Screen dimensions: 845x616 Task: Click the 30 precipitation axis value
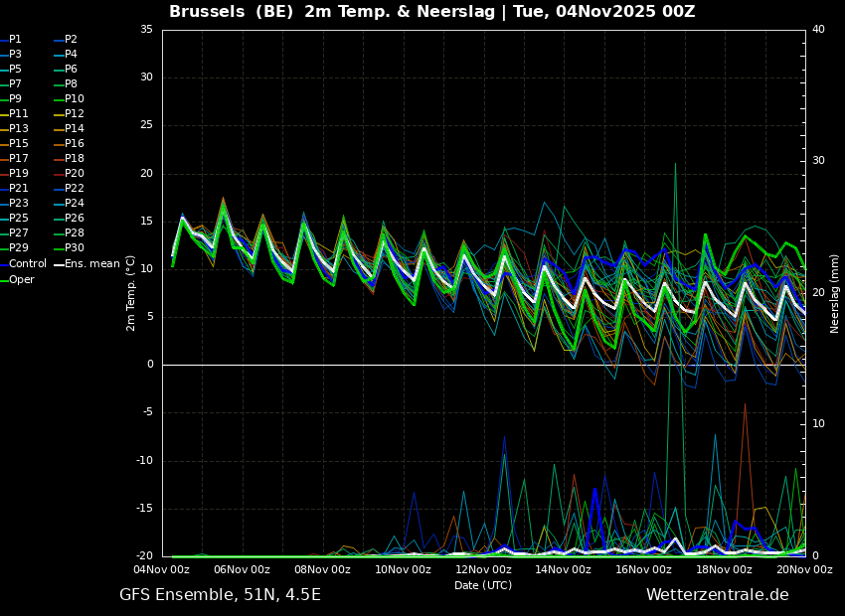[x=818, y=161]
